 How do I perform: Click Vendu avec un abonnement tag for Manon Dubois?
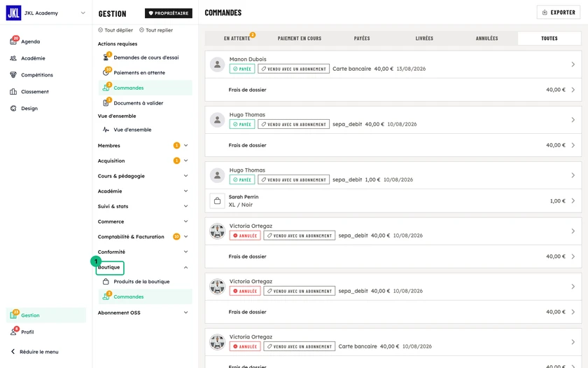pos(293,69)
